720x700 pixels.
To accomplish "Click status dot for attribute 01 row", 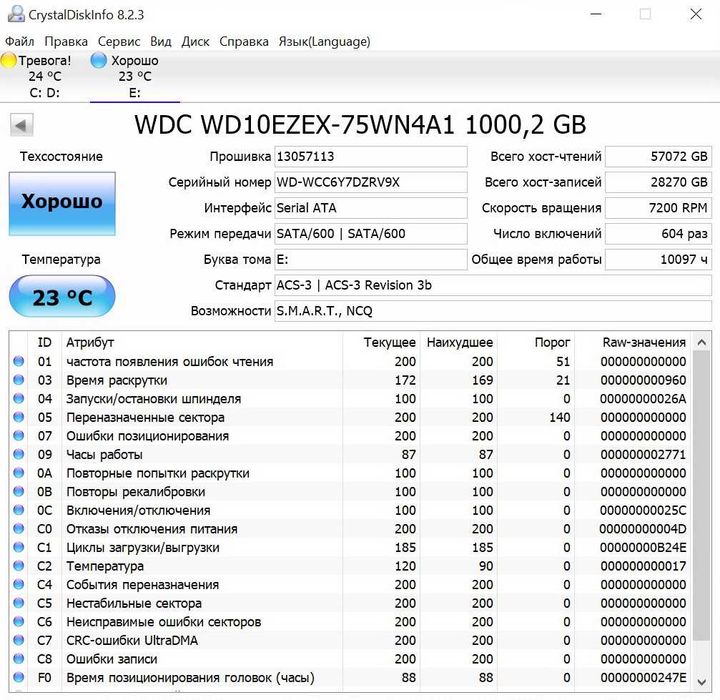I will coord(19,361).
